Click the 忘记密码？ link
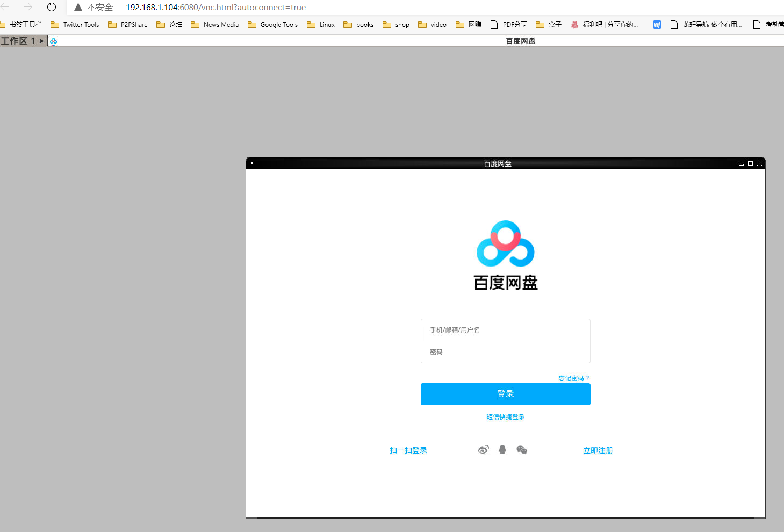 pos(574,378)
